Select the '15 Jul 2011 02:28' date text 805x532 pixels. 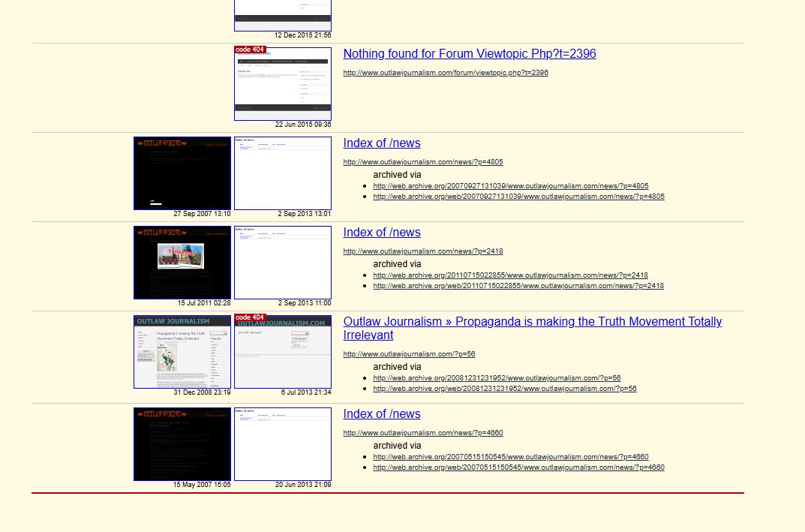[204, 303]
